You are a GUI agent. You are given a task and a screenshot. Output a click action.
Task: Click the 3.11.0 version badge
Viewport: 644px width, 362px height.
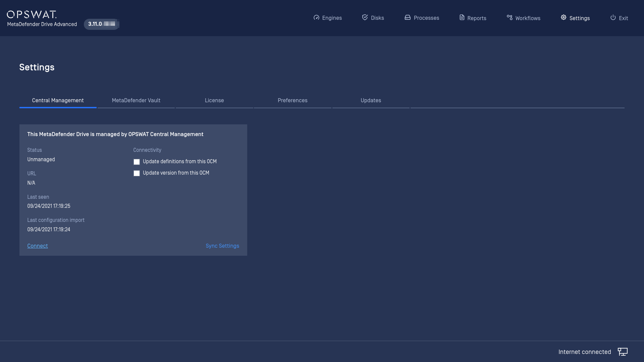click(x=102, y=24)
